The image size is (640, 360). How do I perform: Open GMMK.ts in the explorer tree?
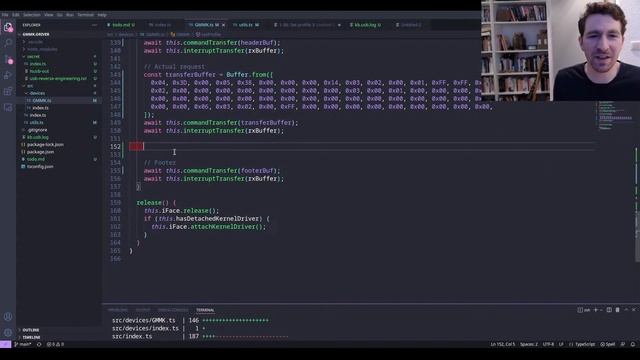click(x=42, y=100)
